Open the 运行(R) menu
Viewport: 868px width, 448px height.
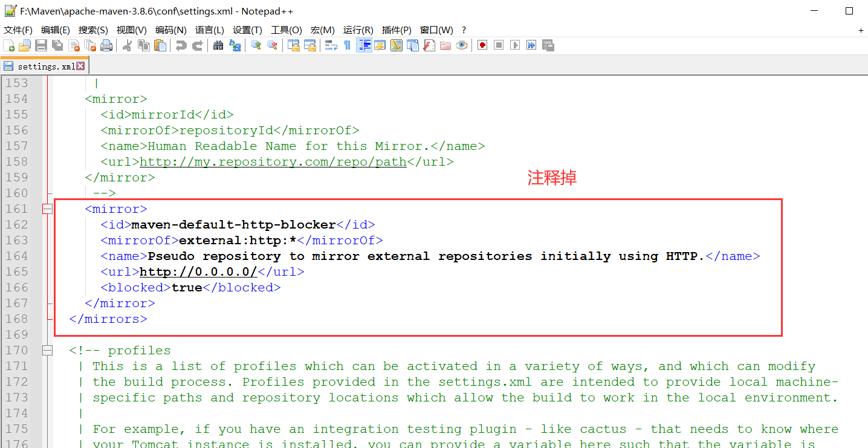[358, 30]
